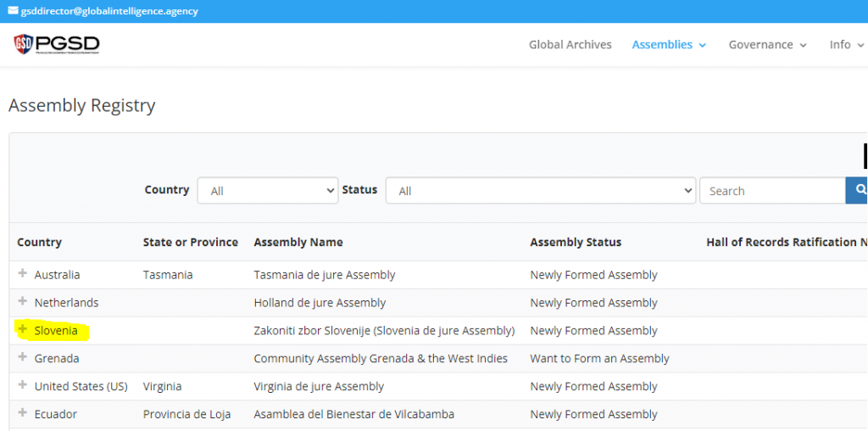The image size is (868, 431).
Task: Expand the Australia row plus icon
Action: (23, 274)
